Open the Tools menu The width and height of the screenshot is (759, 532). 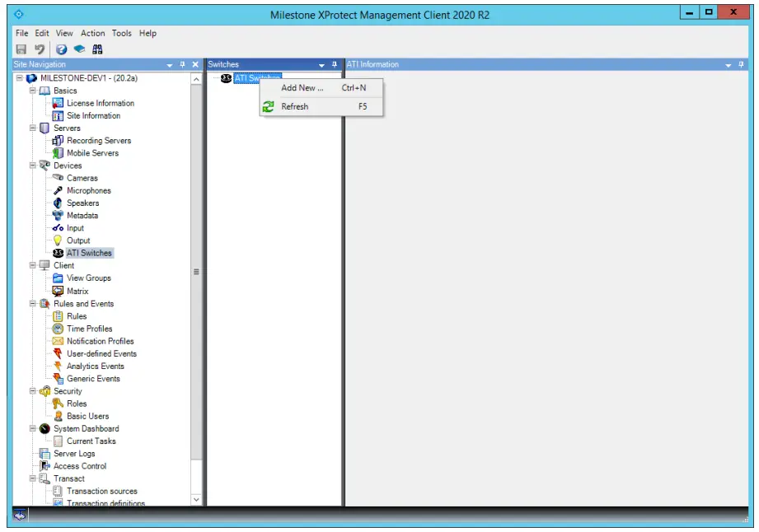121,34
